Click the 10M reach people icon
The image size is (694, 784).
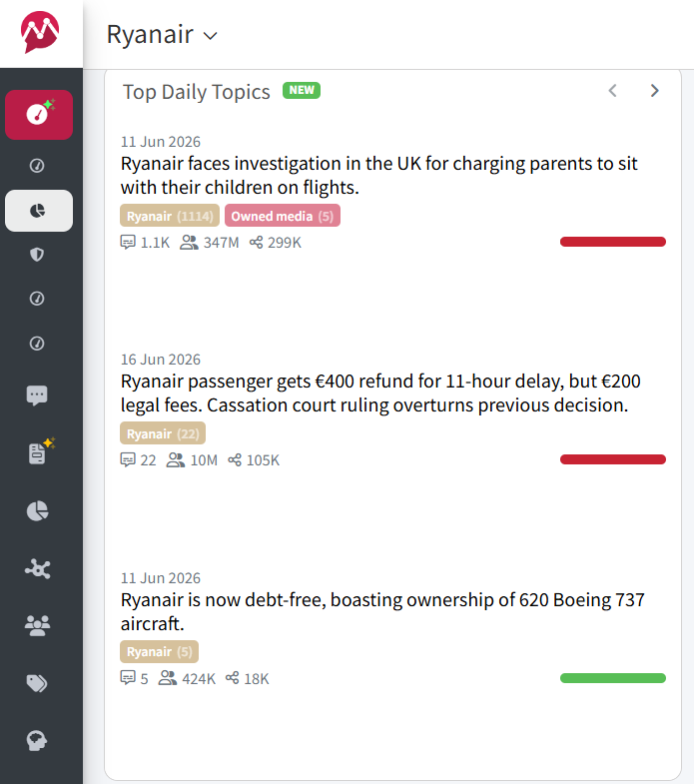[x=176, y=459]
